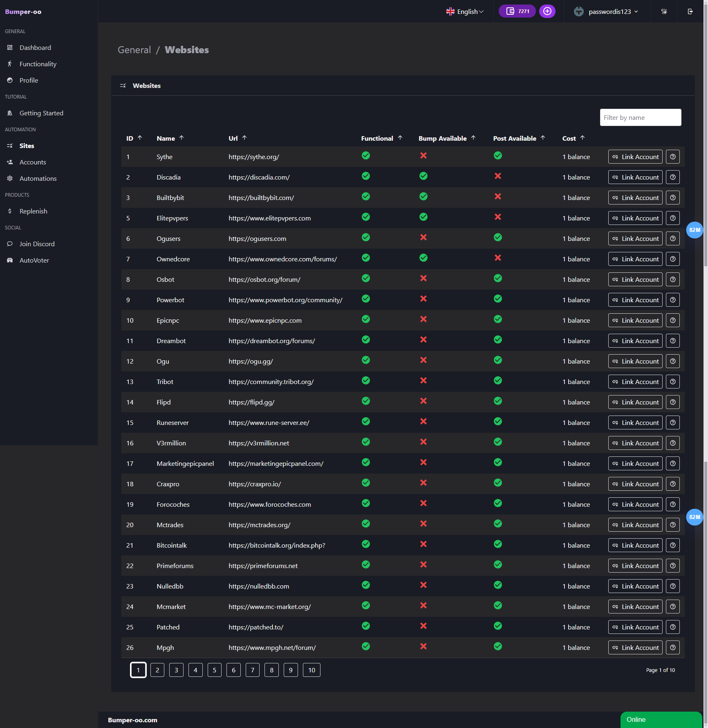Click Post Available cross for Discadia
The width and height of the screenshot is (708, 728).
[498, 176]
